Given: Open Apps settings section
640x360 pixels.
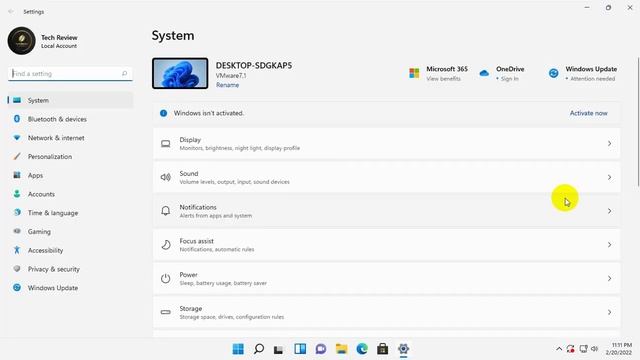Looking at the screenshot, I should point(70,176).
